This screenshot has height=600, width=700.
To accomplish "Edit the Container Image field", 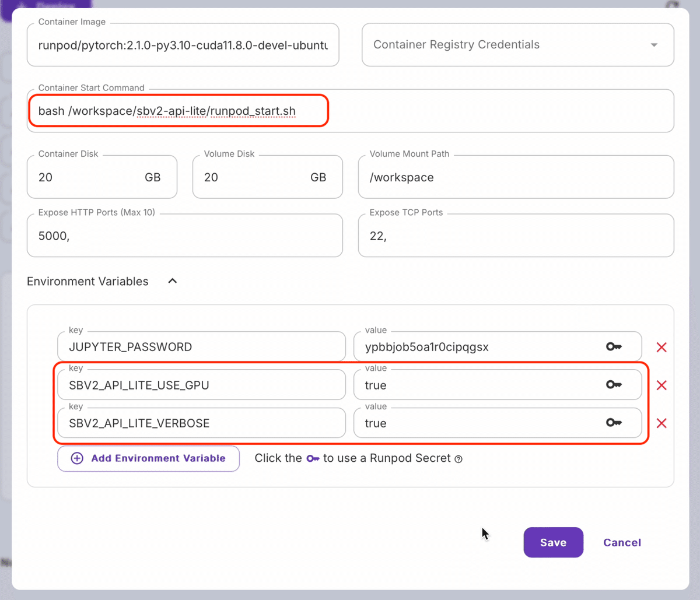I will click(x=183, y=45).
